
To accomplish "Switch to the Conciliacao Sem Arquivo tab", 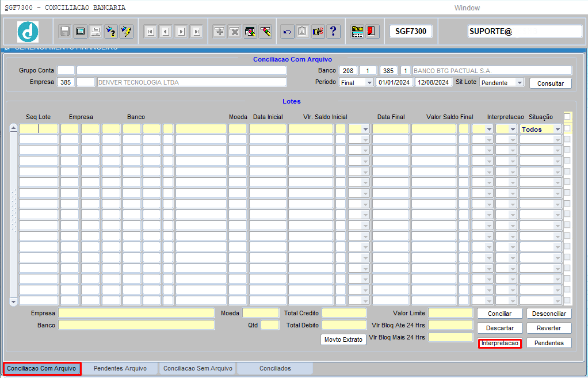I will [x=197, y=369].
